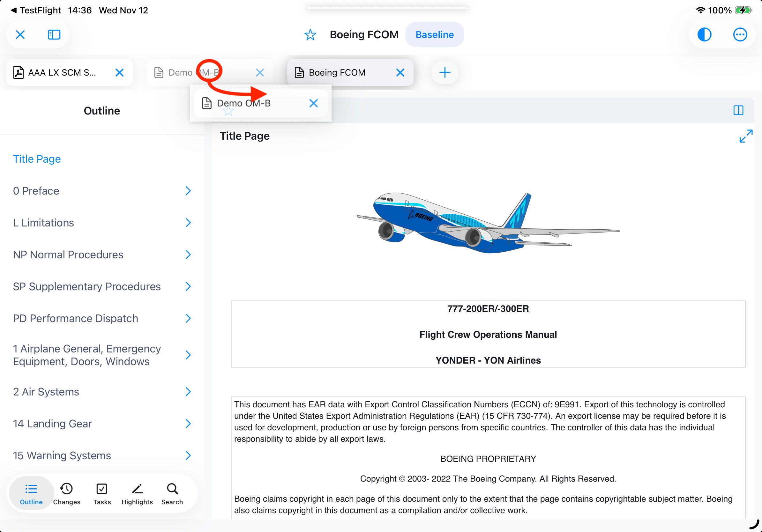Open Changes history panel
Screen dimensions: 762x532
tap(66, 493)
